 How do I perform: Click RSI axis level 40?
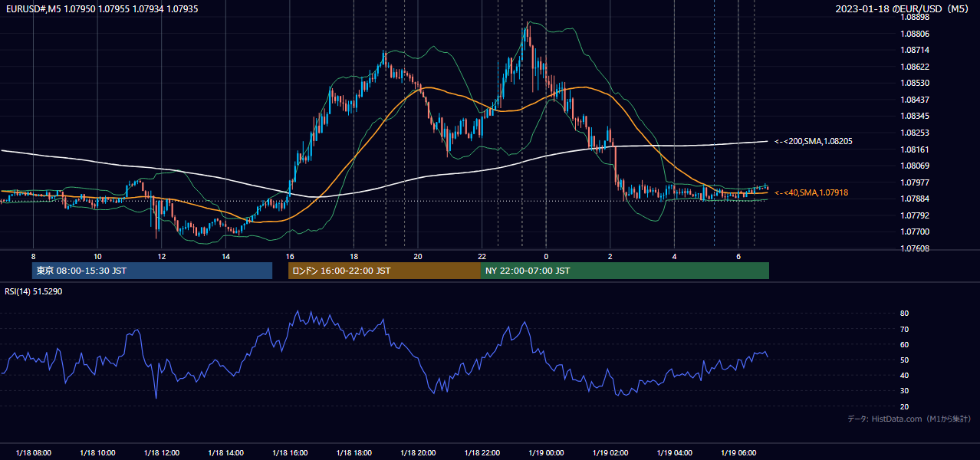tap(904, 376)
